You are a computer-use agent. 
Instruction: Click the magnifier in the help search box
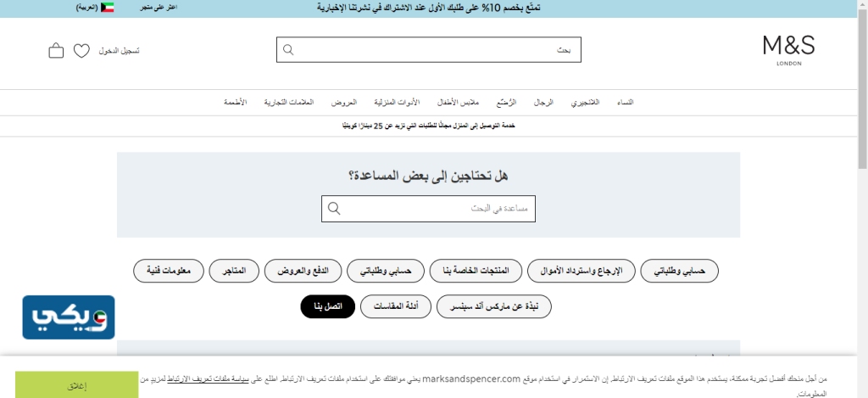[x=334, y=209]
